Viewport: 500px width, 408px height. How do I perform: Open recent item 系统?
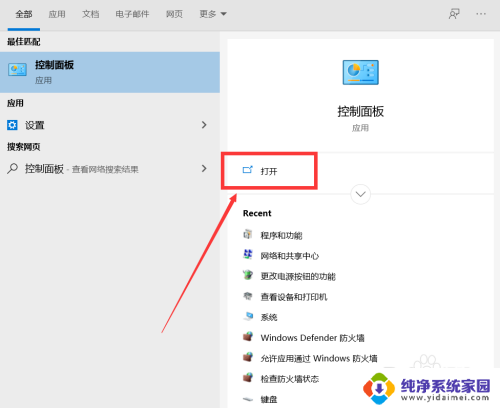(x=269, y=317)
